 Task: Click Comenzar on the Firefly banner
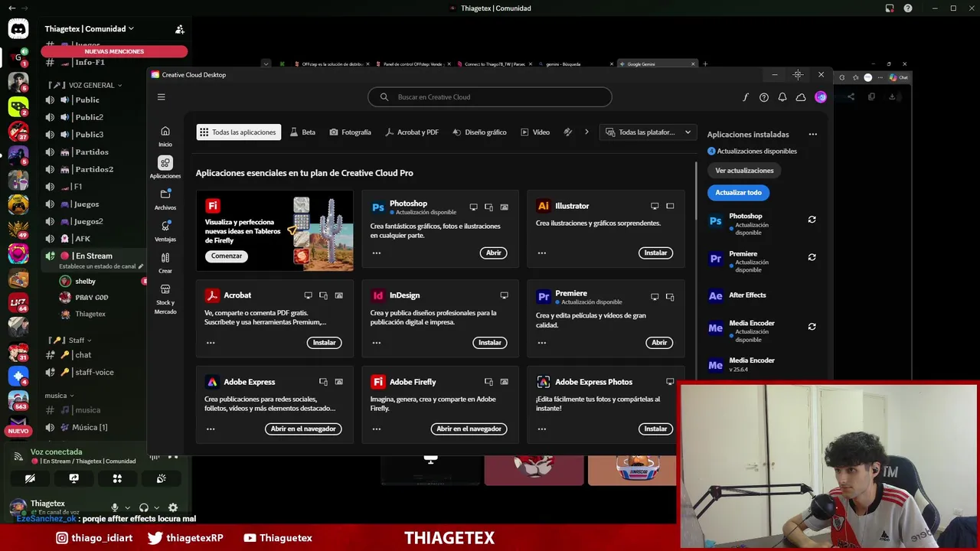tap(227, 256)
